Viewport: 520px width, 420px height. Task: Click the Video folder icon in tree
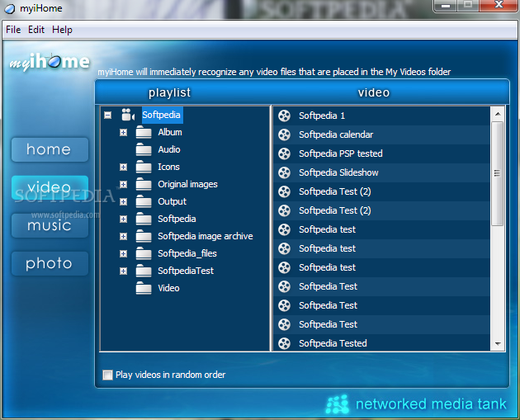pos(144,288)
